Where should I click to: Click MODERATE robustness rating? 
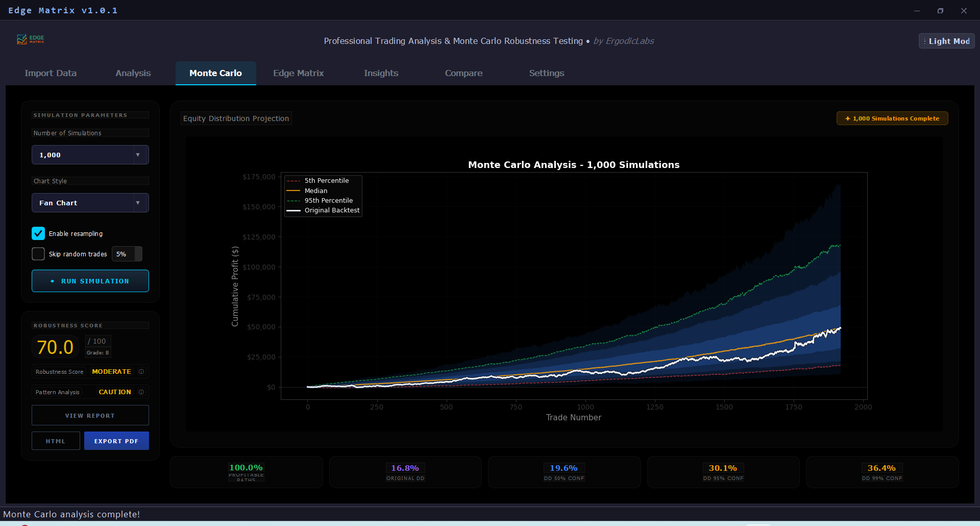pos(112,372)
